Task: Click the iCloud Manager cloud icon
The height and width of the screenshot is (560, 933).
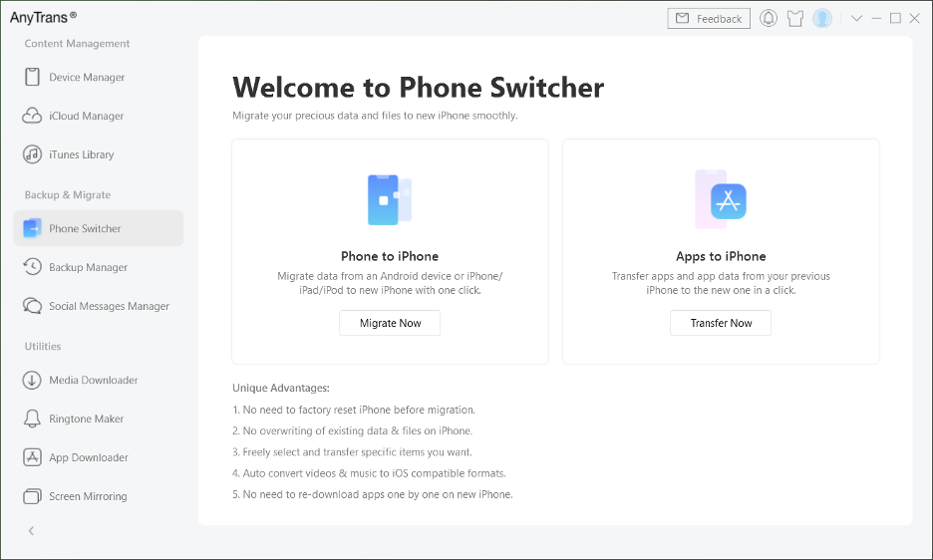Action: [x=32, y=116]
